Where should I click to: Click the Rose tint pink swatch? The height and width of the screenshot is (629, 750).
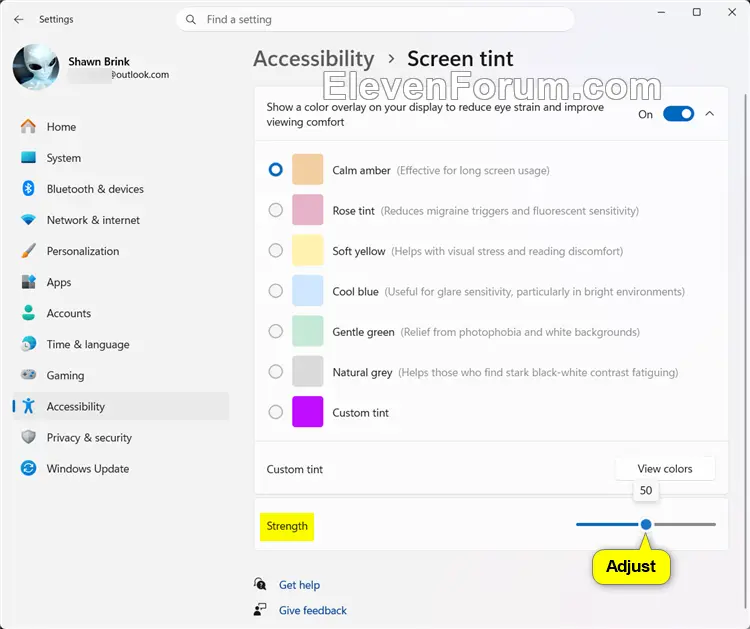click(x=308, y=210)
